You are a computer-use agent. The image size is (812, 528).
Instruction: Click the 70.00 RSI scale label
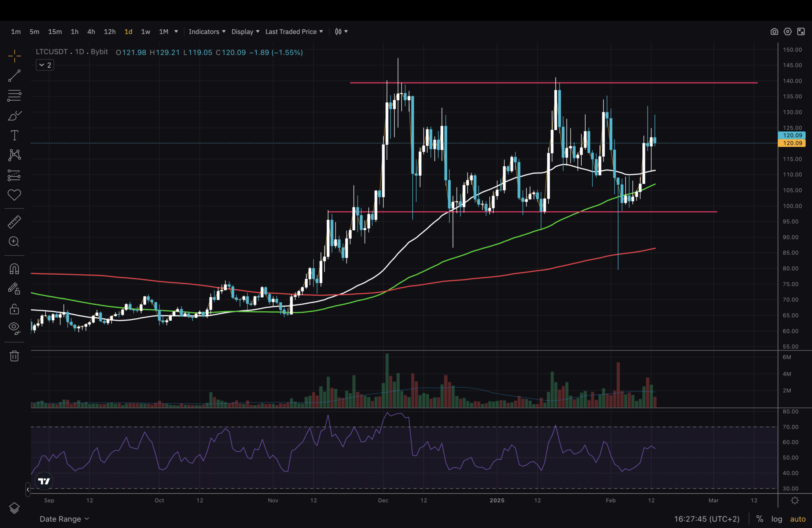click(x=791, y=427)
